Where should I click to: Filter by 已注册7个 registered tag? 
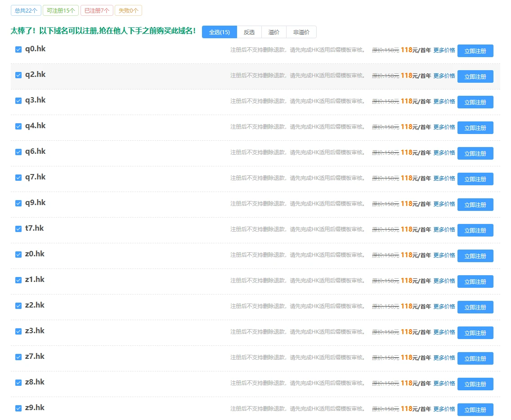[x=97, y=10]
